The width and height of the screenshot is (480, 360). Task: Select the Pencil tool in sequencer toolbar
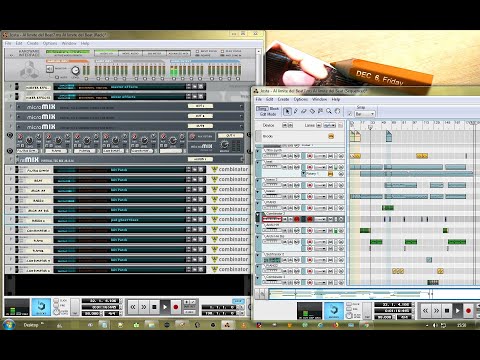(x=295, y=111)
